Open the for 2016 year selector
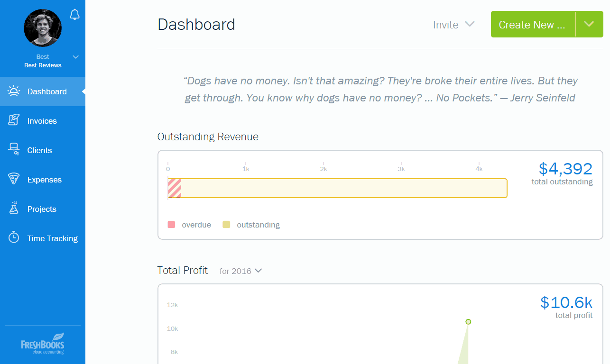The image size is (610, 364). [x=240, y=271]
